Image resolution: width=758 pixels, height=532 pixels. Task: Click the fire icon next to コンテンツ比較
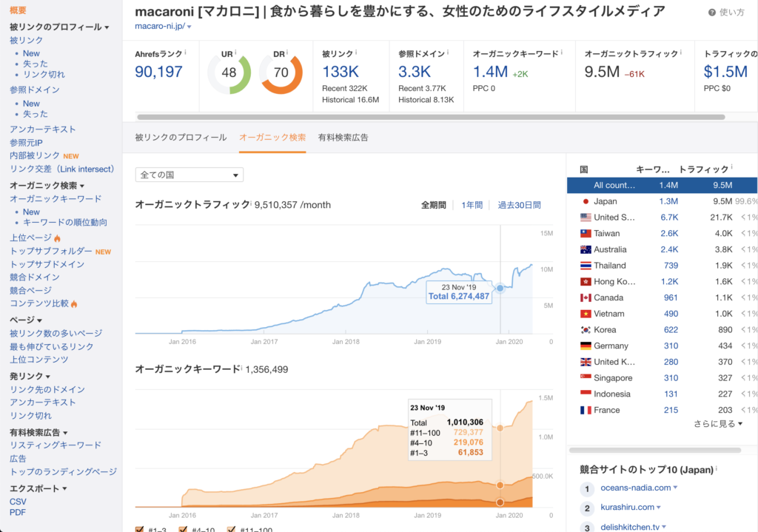[x=74, y=304]
